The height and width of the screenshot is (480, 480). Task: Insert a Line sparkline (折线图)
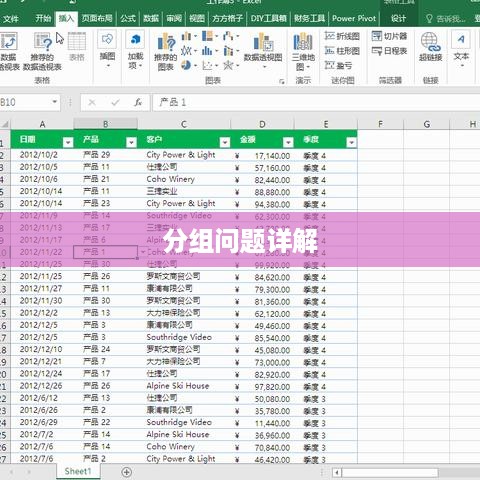[342, 36]
